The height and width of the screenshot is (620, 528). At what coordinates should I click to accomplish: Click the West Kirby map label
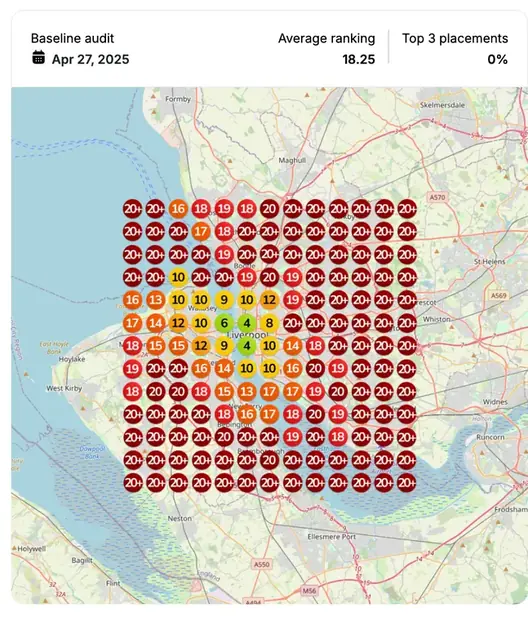click(x=64, y=388)
